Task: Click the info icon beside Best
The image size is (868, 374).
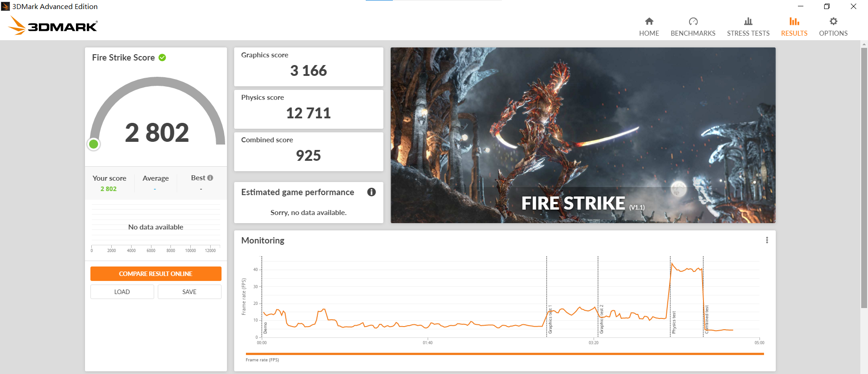Action: 210,178
